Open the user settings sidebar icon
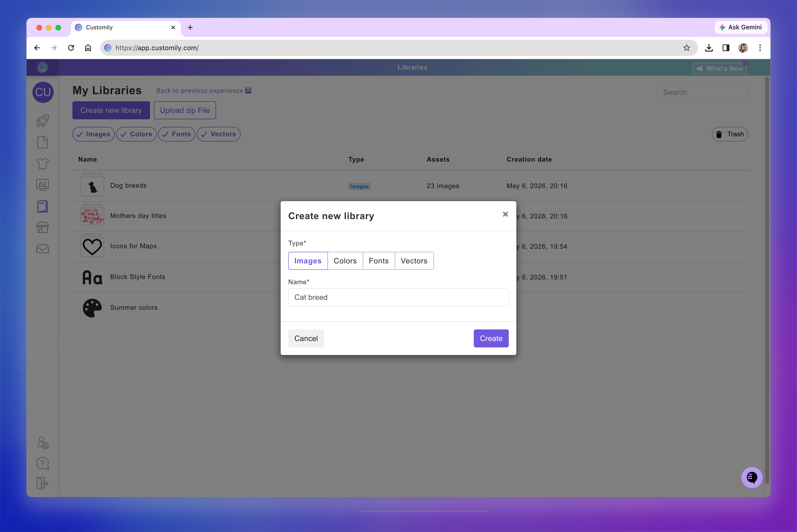Viewport: 797px width, 532px height. tap(43, 443)
